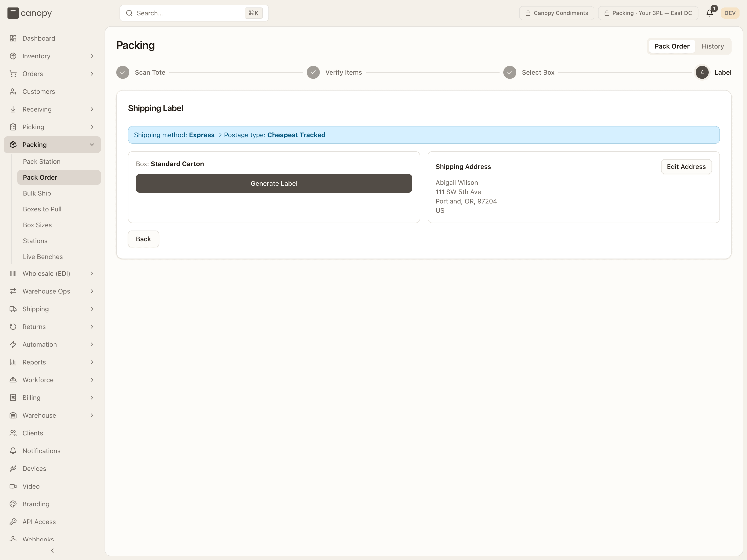Click the Canopy Condiments client selector
The height and width of the screenshot is (560, 747).
click(557, 13)
